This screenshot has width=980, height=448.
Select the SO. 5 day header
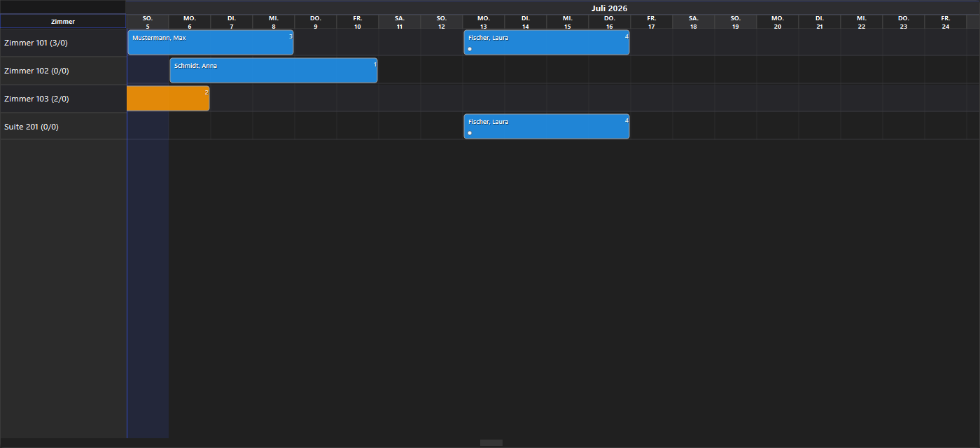[x=148, y=22]
